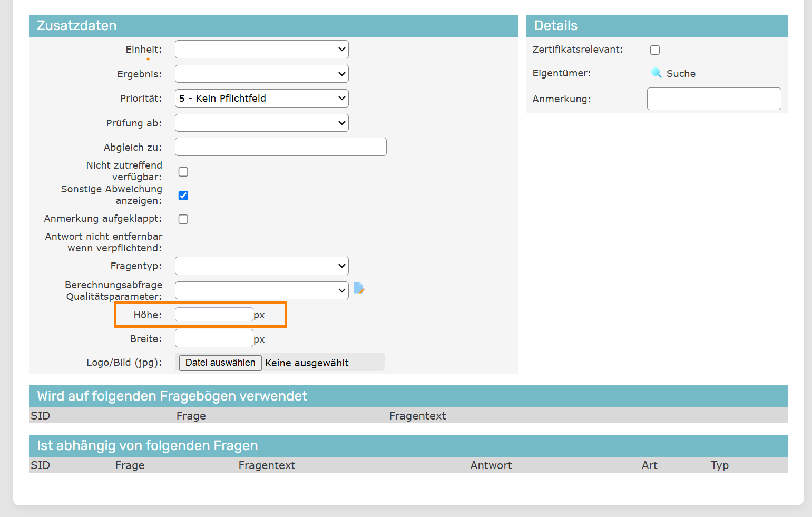Click into the Höhe input field
Screen dimensions: 812x517
coord(214,315)
